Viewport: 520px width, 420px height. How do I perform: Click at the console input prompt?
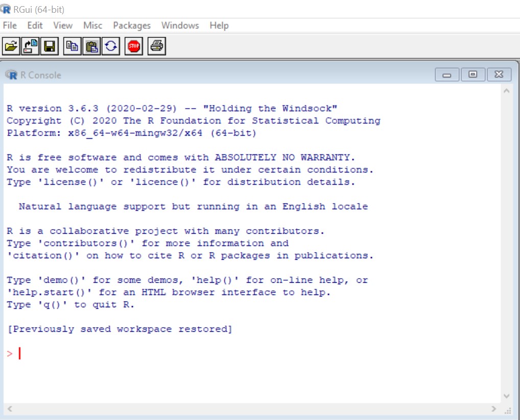20,354
